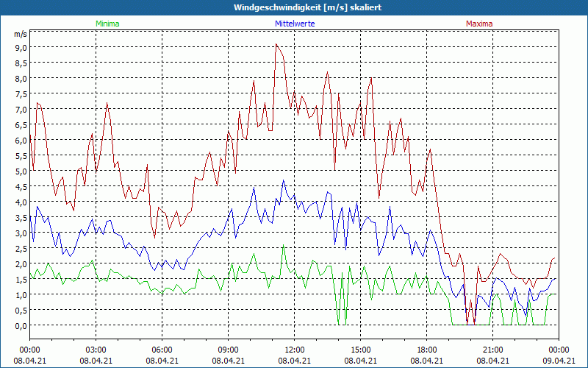Click the 7,5 y-axis tick label

[x=21, y=93]
